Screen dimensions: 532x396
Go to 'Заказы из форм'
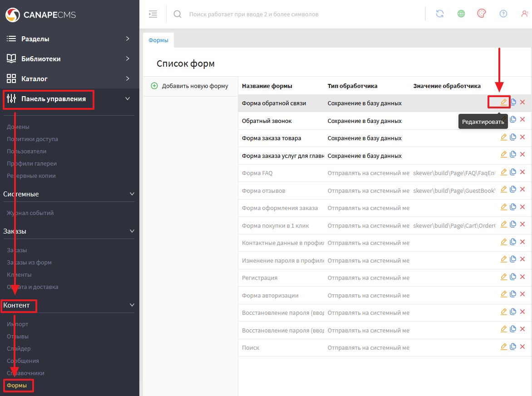click(29, 263)
